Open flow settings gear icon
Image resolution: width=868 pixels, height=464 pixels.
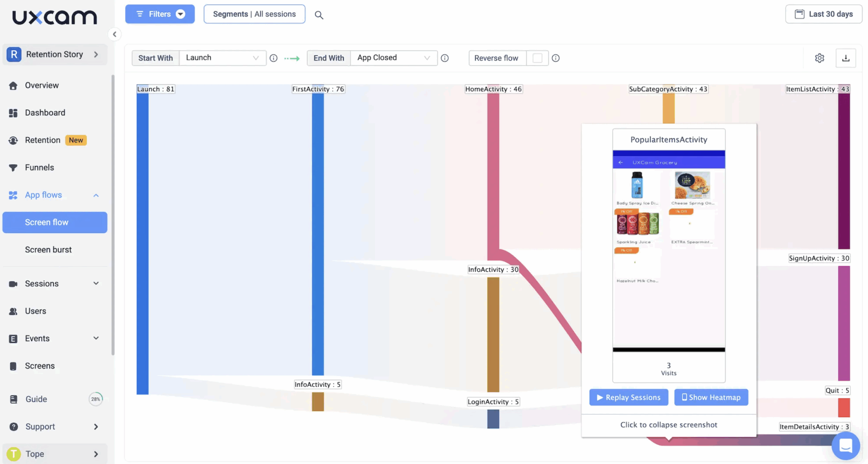click(x=820, y=58)
